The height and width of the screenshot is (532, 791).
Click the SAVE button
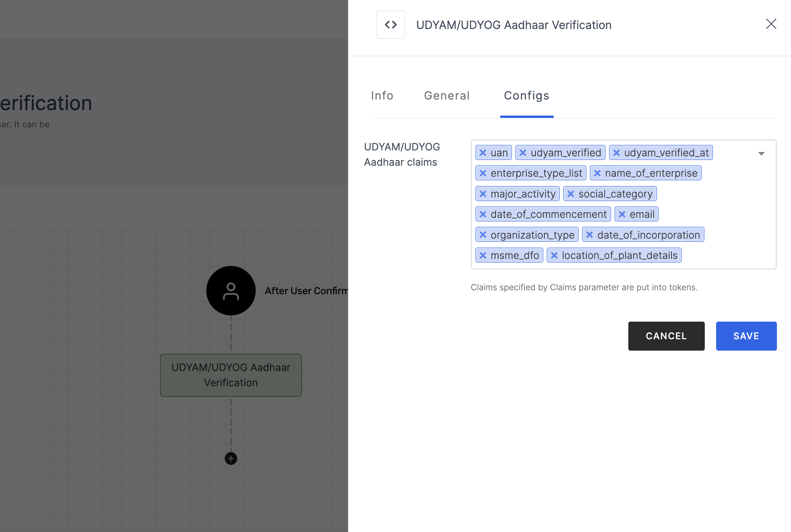[x=746, y=336]
